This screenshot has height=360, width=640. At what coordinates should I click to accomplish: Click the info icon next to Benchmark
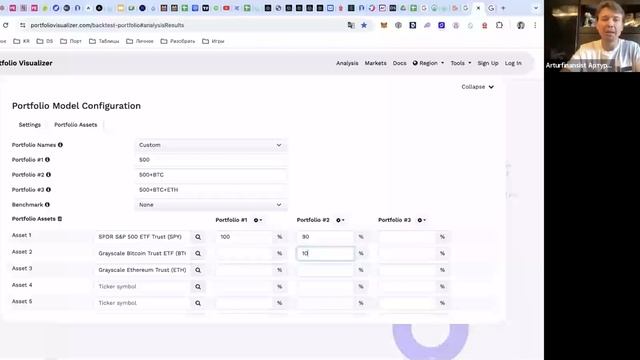coord(47,204)
